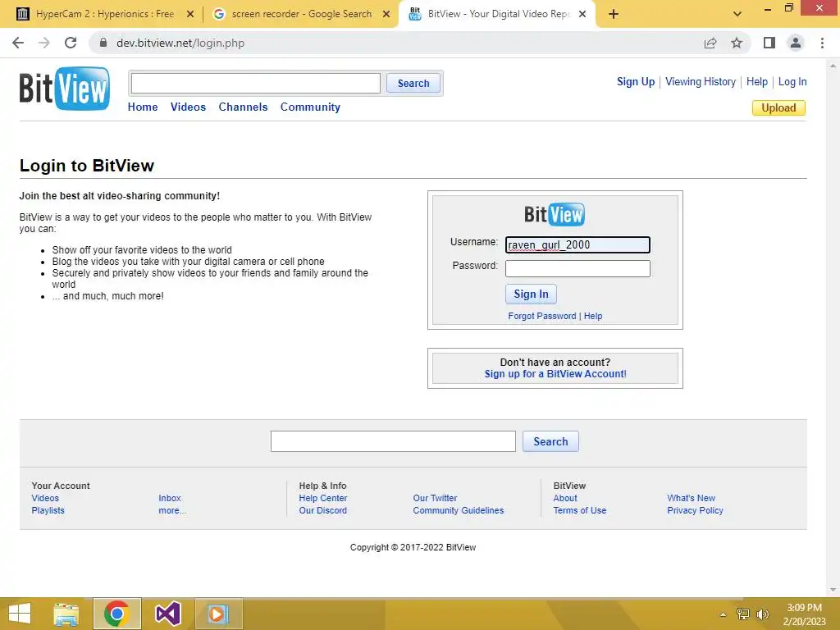Bookmark this page with the star icon
The image size is (840, 630).
[x=737, y=43]
